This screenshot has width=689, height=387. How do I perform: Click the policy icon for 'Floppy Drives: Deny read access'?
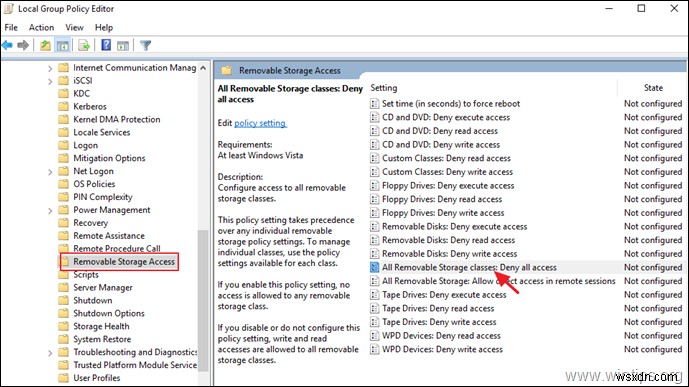pyautogui.click(x=374, y=199)
